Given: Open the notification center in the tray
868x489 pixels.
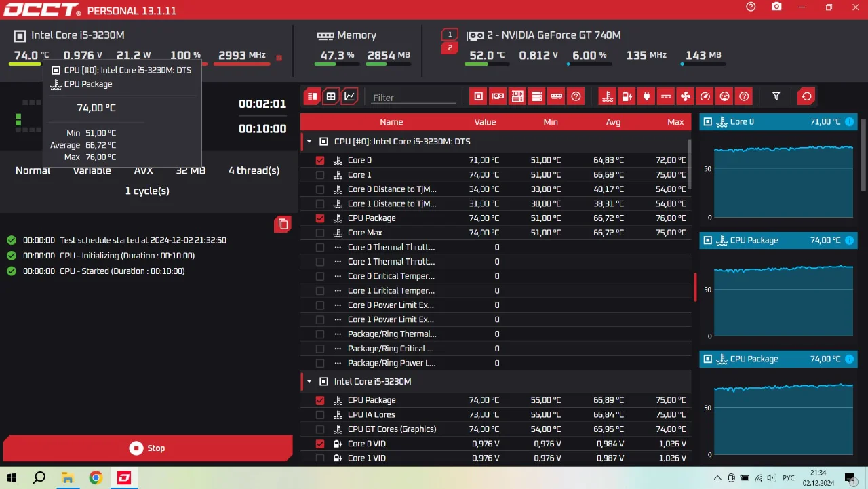Looking at the screenshot, I should click(x=850, y=478).
